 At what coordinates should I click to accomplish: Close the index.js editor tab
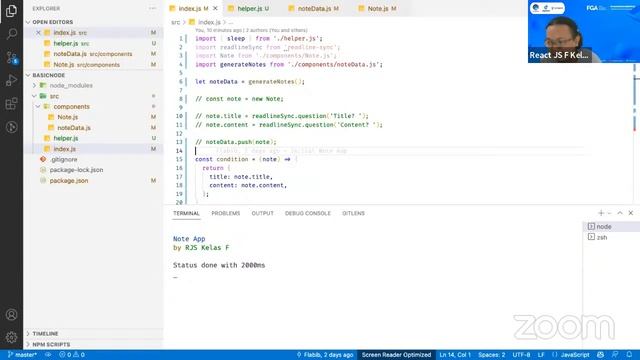[x=215, y=8]
